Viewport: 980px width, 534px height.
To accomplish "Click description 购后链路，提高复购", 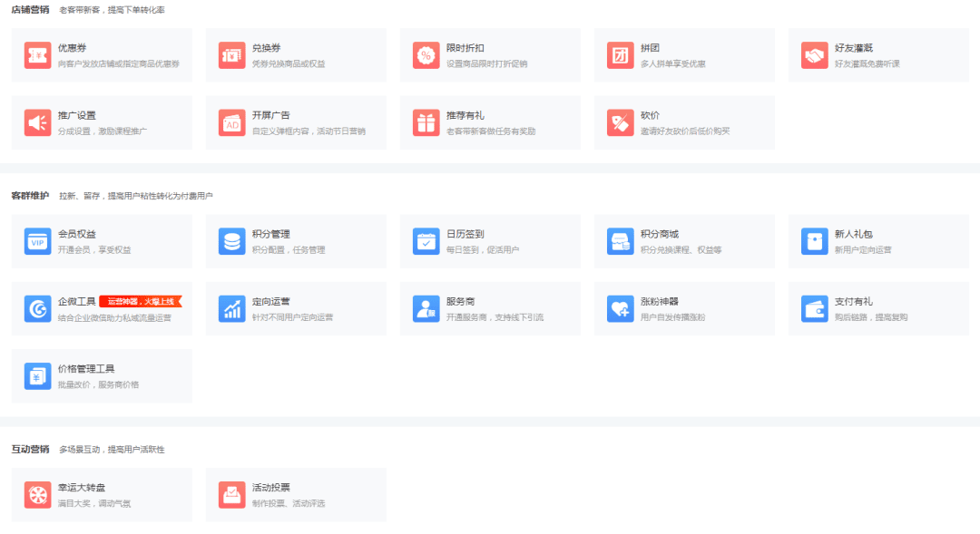I will coord(871,317).
